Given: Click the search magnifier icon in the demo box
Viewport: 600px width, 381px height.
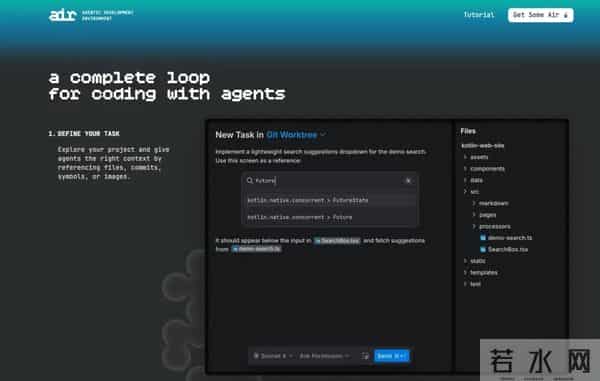Looking at the screenshot, I should coord(250,181).
